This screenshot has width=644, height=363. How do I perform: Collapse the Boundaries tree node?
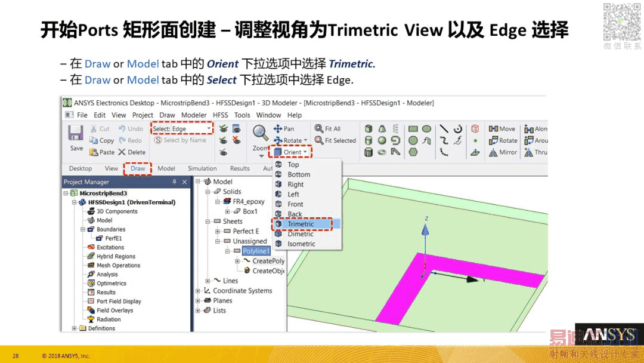pyautogui.click(x=82, y=229)
